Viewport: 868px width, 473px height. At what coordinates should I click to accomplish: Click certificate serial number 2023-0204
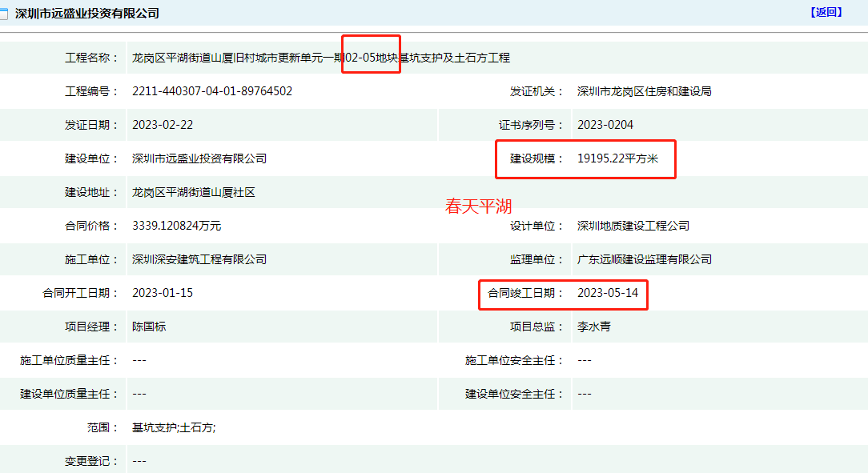(x=605, y=125)
